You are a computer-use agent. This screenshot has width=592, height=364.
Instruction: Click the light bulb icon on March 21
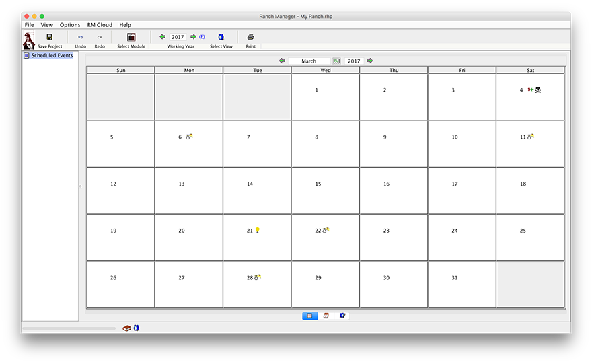[x=258, y=230]
